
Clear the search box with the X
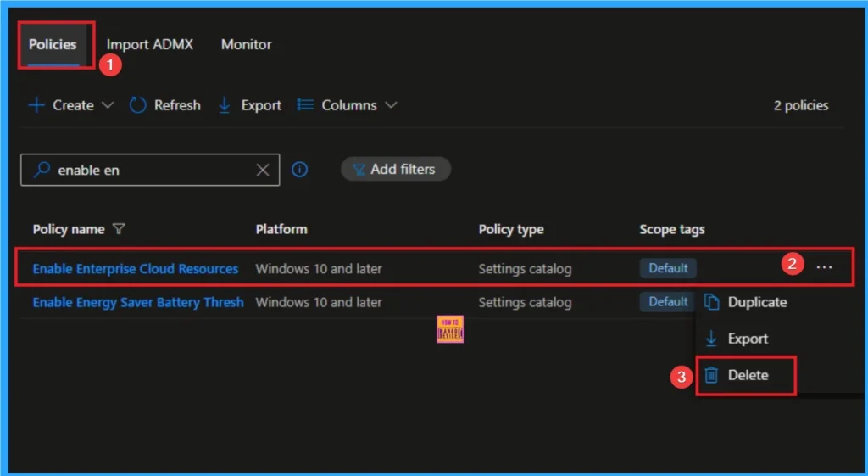point(263,170)
